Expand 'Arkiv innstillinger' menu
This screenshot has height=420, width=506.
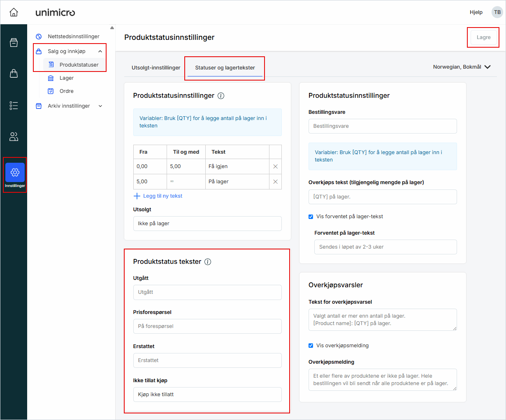coord(100,106)
